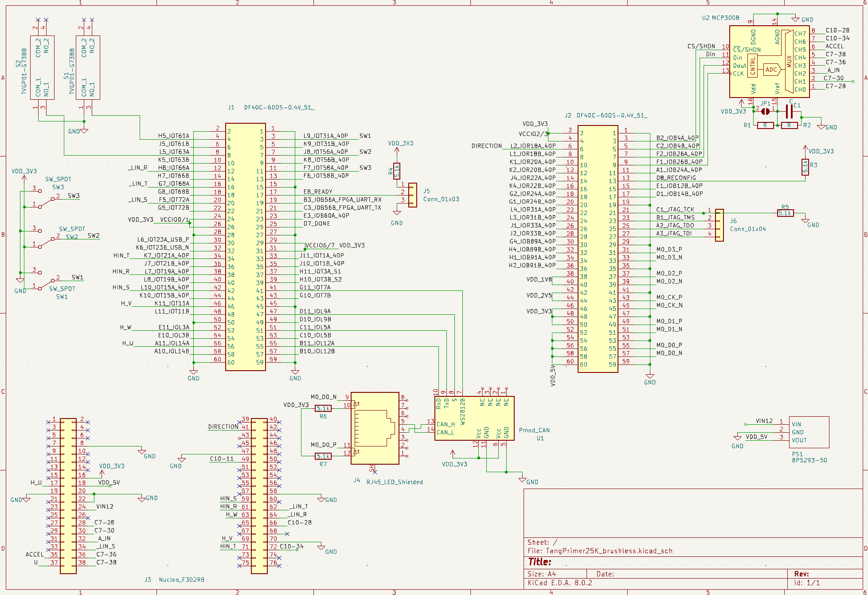This screenshot has height=595, width=868.
Task: Select the JP1 solder jumper symbol
Action: [765, 111]
